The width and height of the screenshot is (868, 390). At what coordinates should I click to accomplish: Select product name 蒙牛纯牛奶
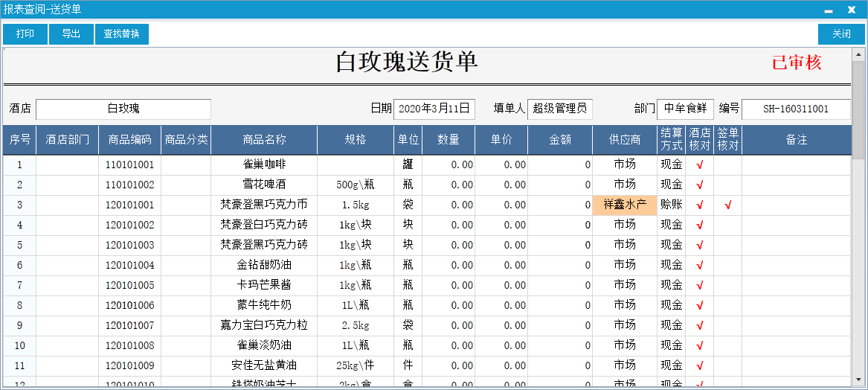tap(264, 305)
